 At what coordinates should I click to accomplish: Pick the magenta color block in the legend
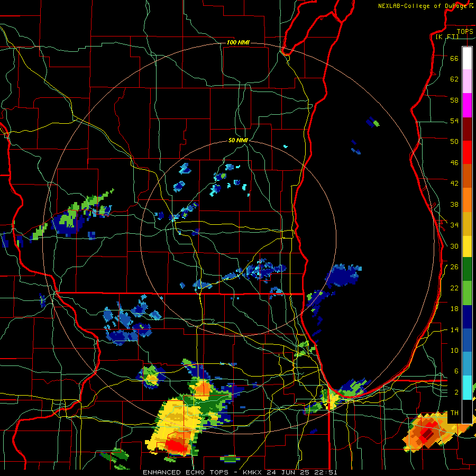click(467, 105)
